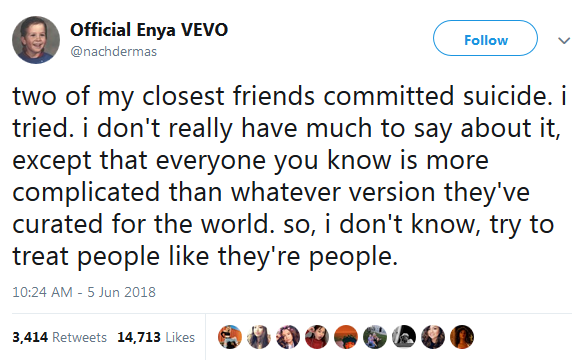
Task: Click the @nachdermas handle
Action: 113,51
